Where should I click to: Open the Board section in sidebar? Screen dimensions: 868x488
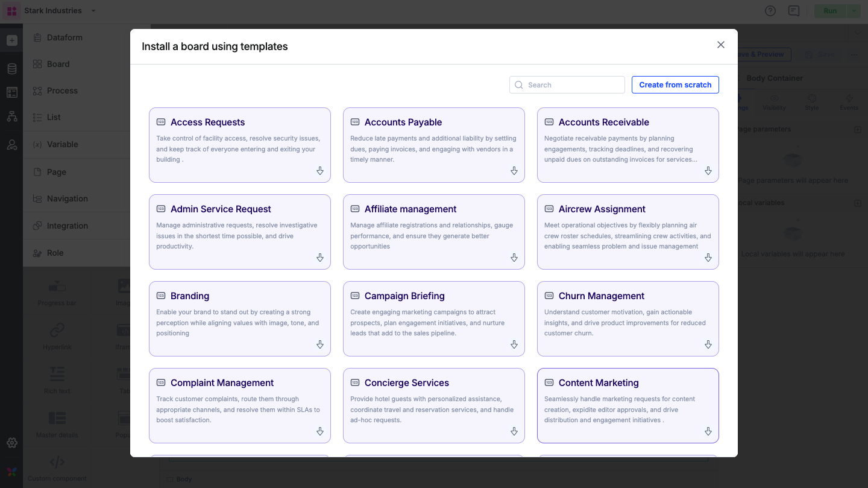point(58,64)
